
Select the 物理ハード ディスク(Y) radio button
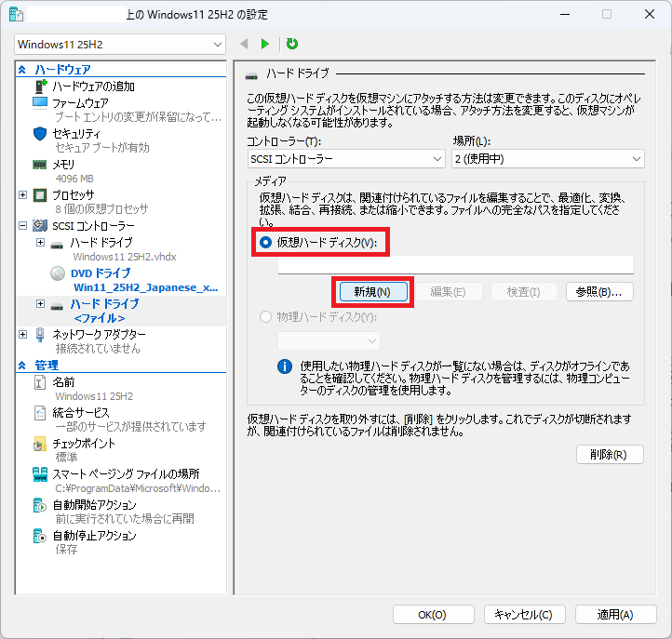coord(265,317)
